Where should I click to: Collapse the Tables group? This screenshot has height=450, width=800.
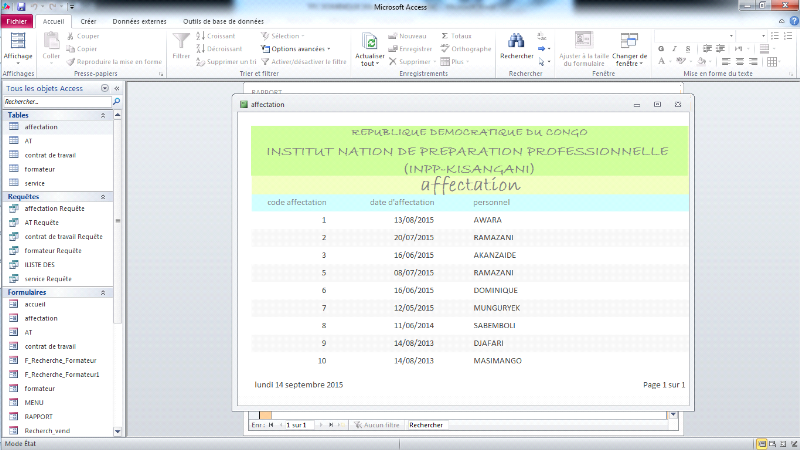coord(103,115)
